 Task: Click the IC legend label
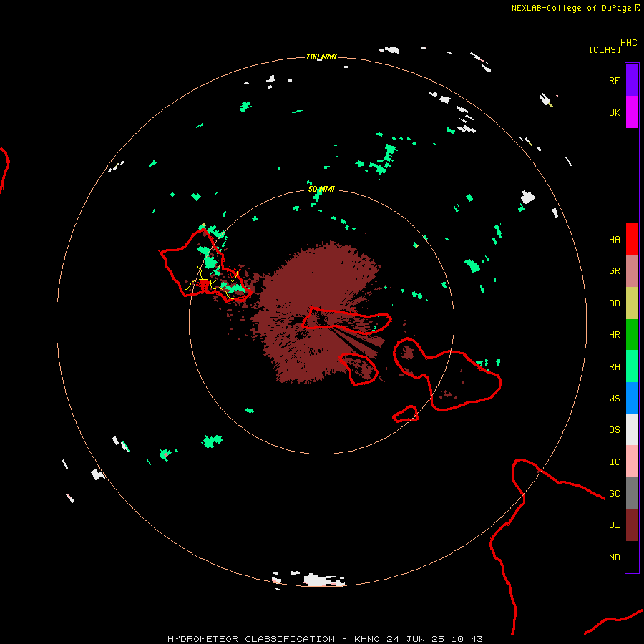click(x=614, y=462)
